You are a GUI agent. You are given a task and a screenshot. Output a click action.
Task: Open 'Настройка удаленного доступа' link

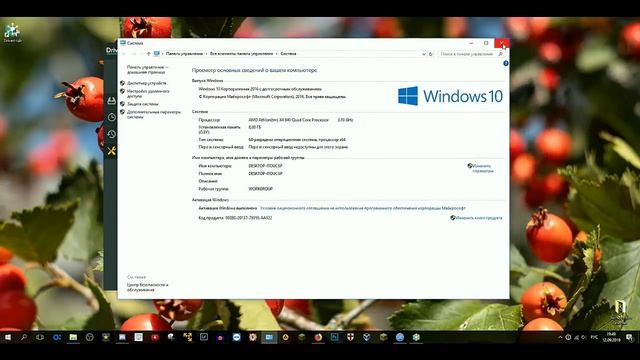pyautogui.click(x=148, y=93)
